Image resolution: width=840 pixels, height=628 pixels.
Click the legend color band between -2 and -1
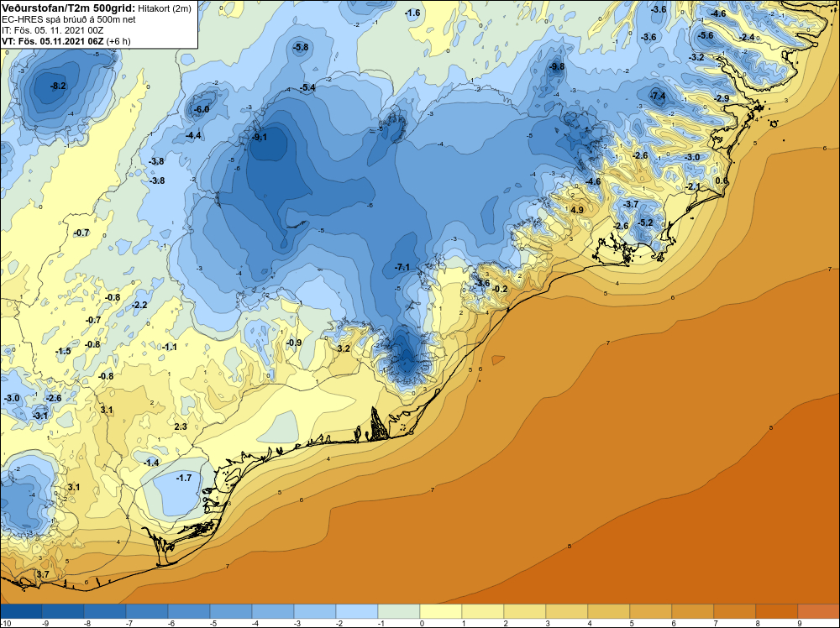tap(357, 611)
